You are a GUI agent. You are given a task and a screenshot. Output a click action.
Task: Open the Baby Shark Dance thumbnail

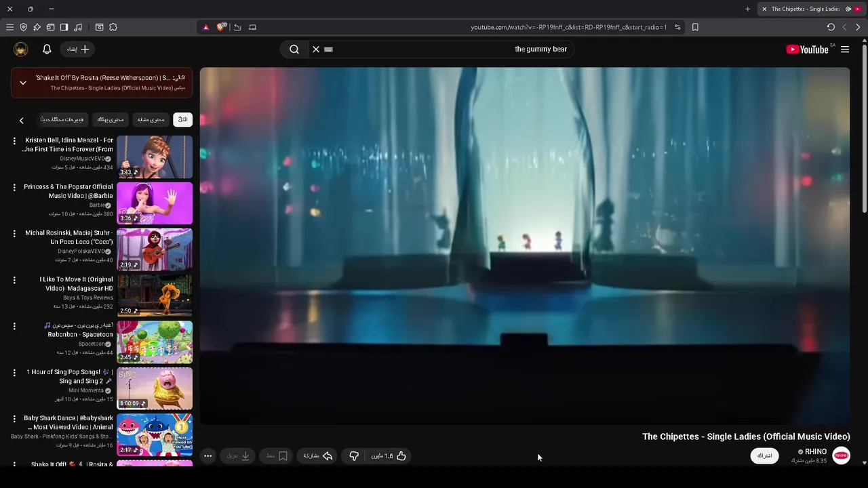pyautogui.click(x=155, y=435)
